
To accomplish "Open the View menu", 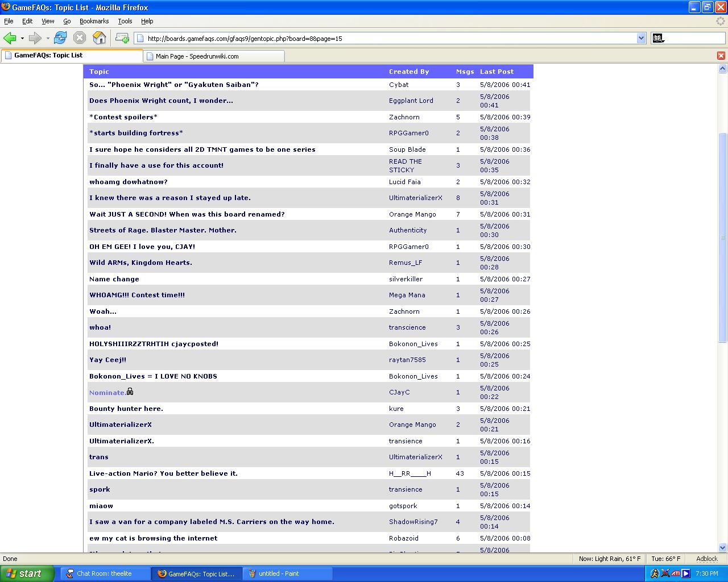I will click(48, 21).
